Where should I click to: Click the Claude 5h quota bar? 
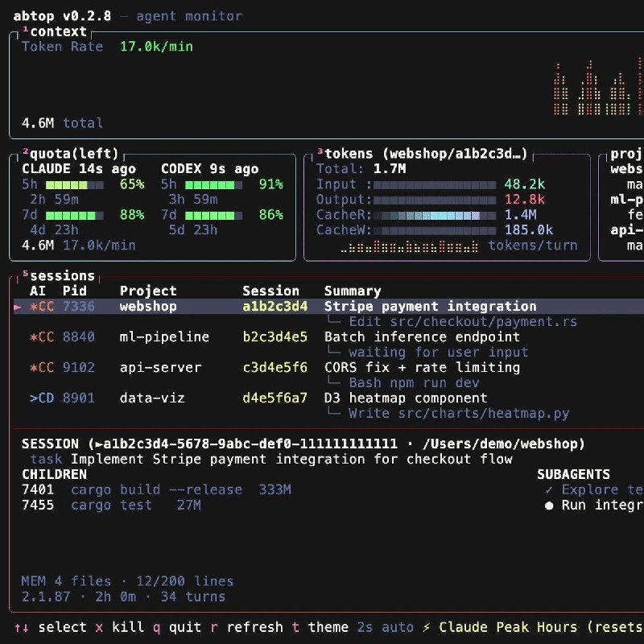pos(74,185)
